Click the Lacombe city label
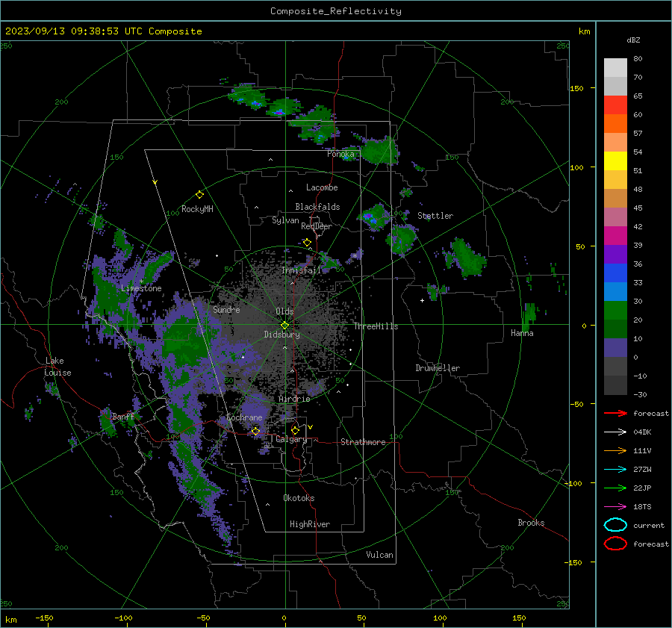The width and height of the screenshot is (672, 628). 322,187
